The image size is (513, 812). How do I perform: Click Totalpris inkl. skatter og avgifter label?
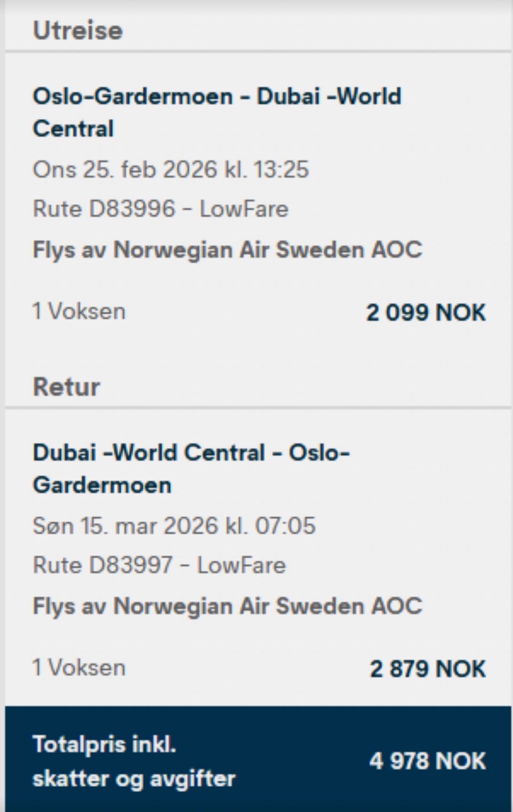pos(134,761)
